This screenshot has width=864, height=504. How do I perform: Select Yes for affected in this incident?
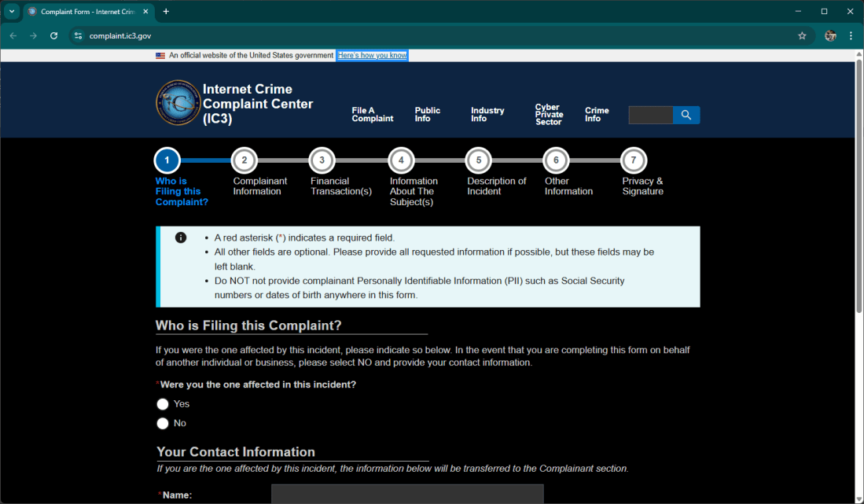click(163, 404)
